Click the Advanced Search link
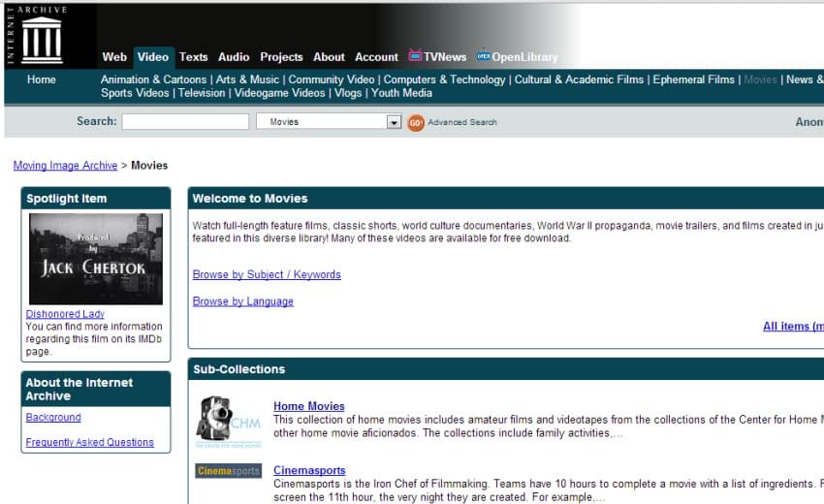This screenshot has height=504, width=824. (x=461, y=122)
